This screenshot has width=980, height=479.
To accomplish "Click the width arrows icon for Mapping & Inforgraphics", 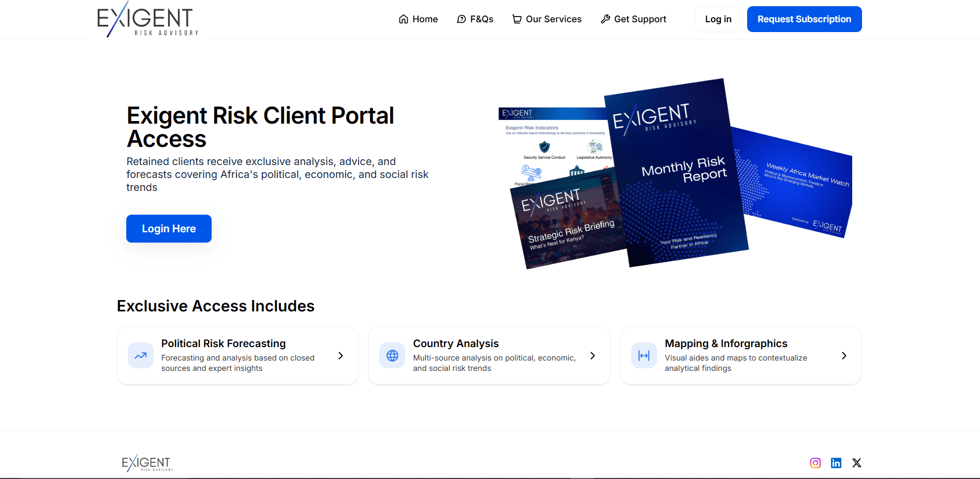I will click(x=644, y=355).
